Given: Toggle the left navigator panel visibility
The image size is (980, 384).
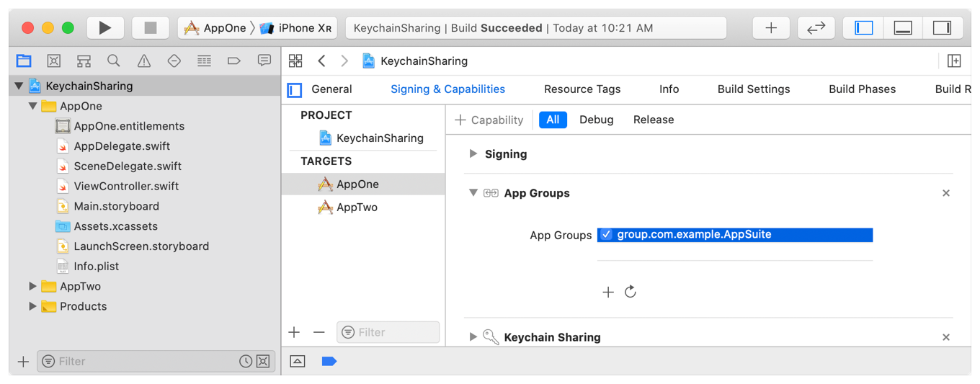Looking at the screenshot, I should click(864, 28).
